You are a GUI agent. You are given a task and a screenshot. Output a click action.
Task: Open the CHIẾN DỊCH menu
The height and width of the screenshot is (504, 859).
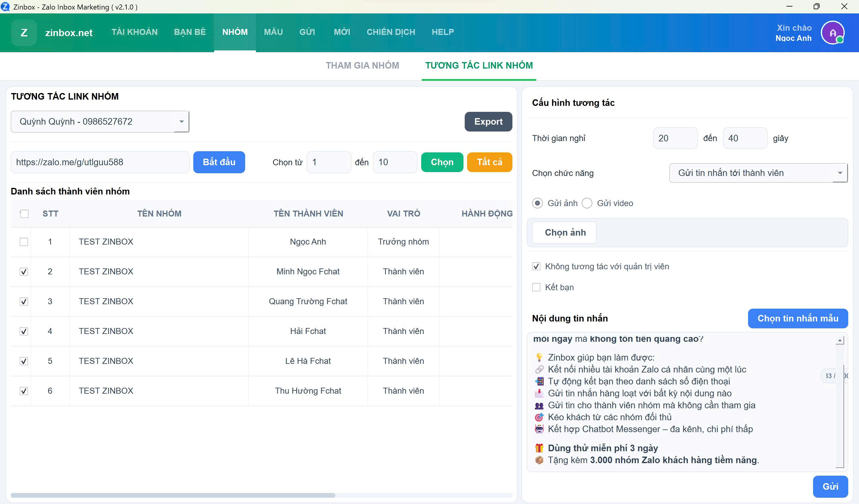pos(391,32)
